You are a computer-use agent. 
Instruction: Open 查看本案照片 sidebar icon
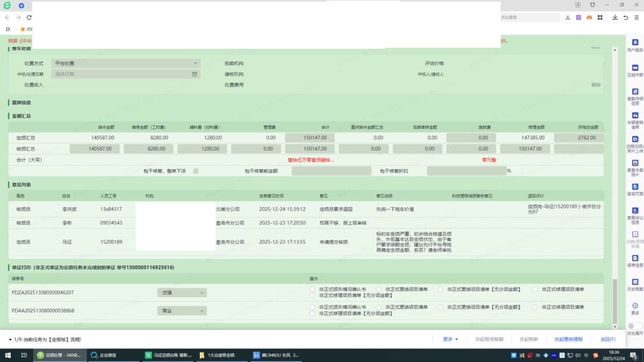pos(635,166)
